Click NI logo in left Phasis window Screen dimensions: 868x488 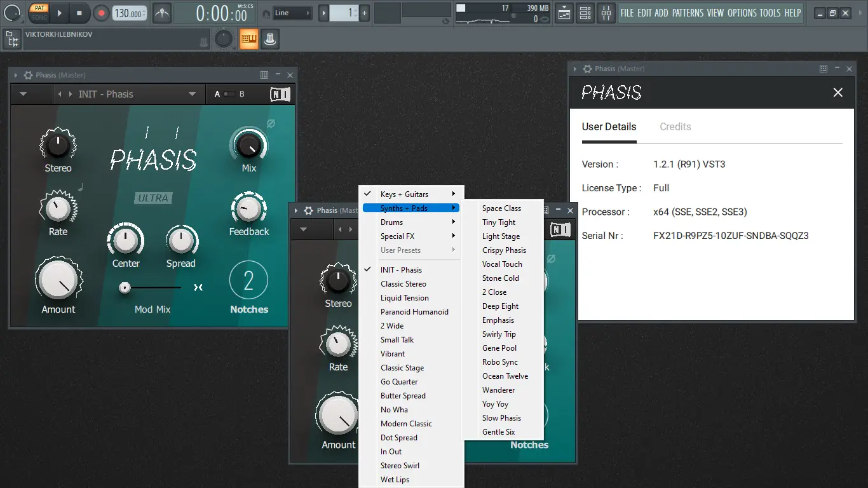click(x=280, y=95)
